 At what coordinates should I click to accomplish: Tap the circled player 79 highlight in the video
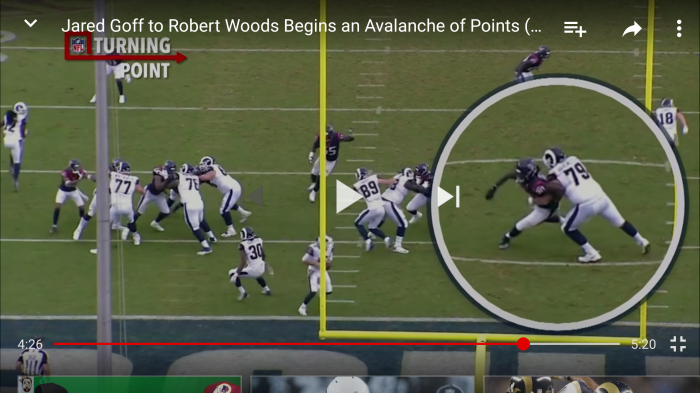[x=557, y=203]
